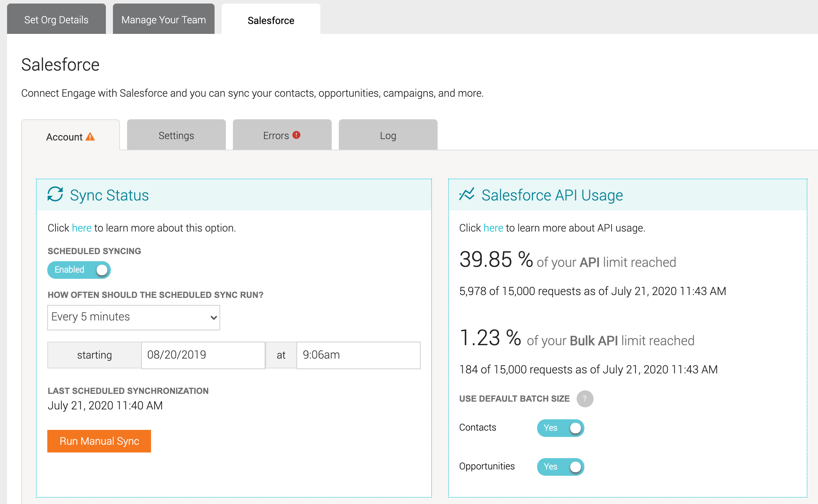Open the Errors sub-tab

(x=282, y=135)
